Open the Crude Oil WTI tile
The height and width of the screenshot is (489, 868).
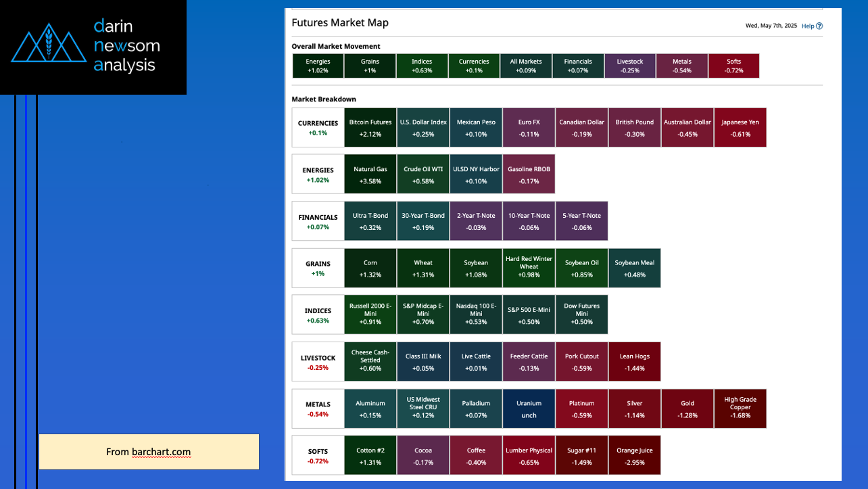pos(423,174)
